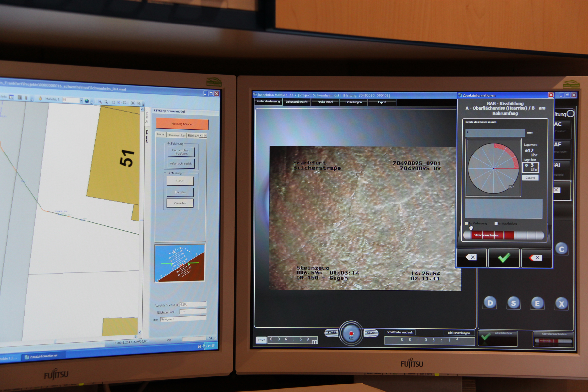Screen dimensions: 588x392
Task: Open the Leitungsübersicht tab
Action: 297,102
